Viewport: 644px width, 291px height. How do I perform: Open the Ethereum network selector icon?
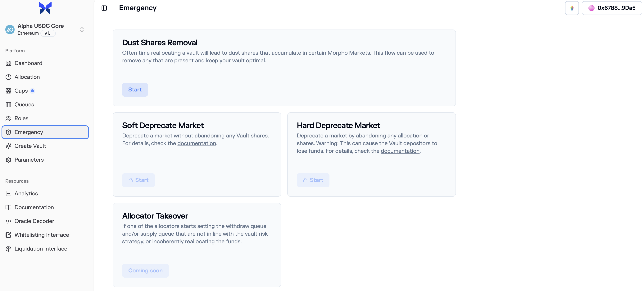(572, 8)
